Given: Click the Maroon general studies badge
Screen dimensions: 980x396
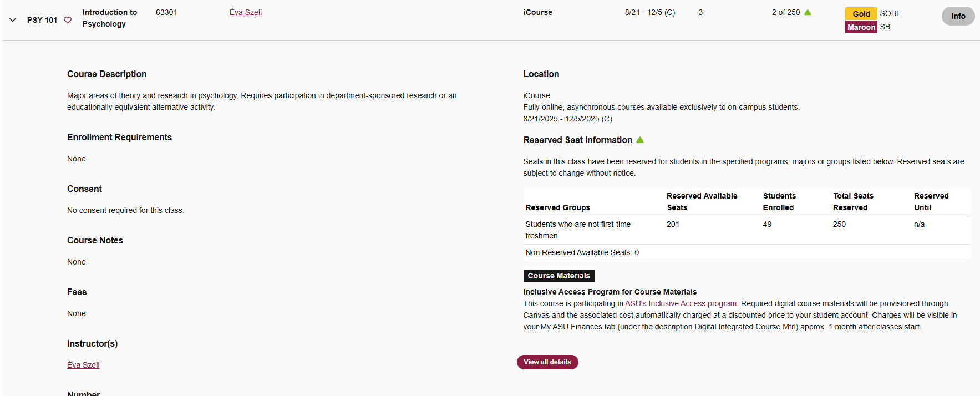Looking at the screenshot, I should tap(861, 27).
